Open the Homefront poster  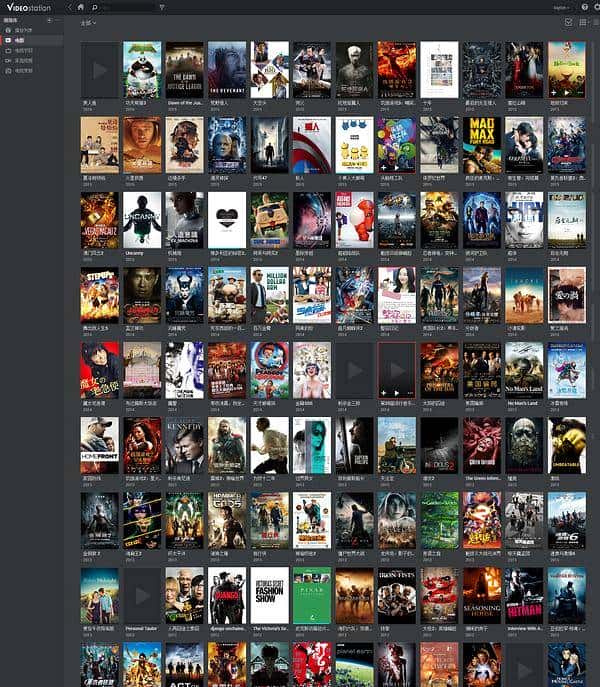(99, 445)
